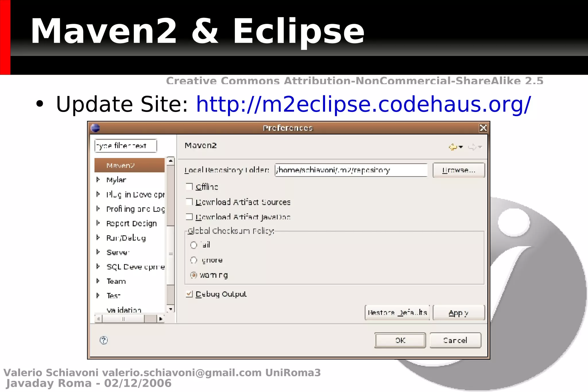Click tree scrollbar down arrow
Viewport: 588px width, 392px height.
tap(171, 309)
